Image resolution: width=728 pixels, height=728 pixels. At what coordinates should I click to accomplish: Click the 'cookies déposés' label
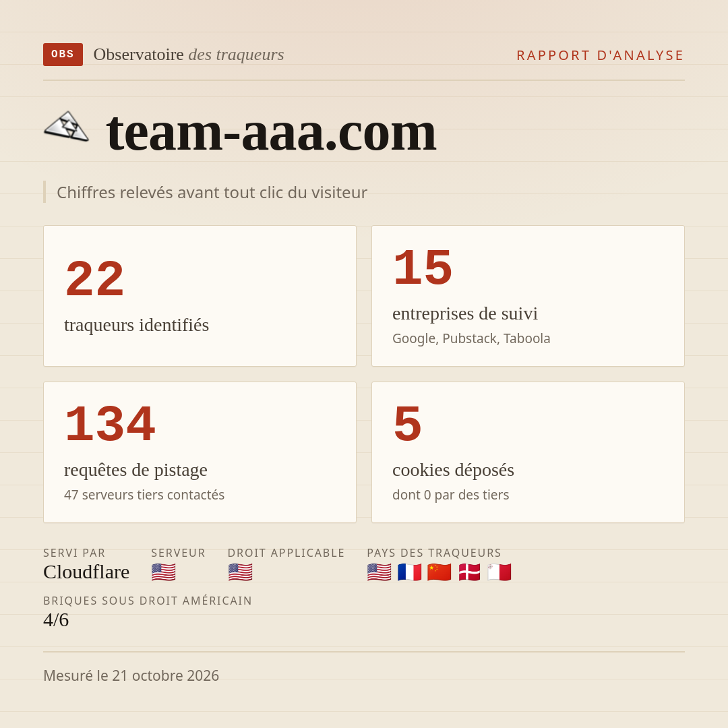[x=453, y=470]
